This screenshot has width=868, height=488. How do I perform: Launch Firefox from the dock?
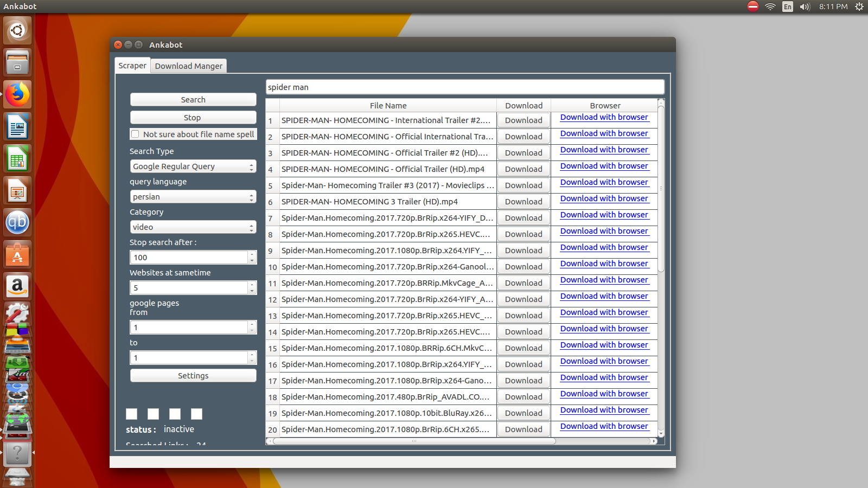tap(17, 94)
